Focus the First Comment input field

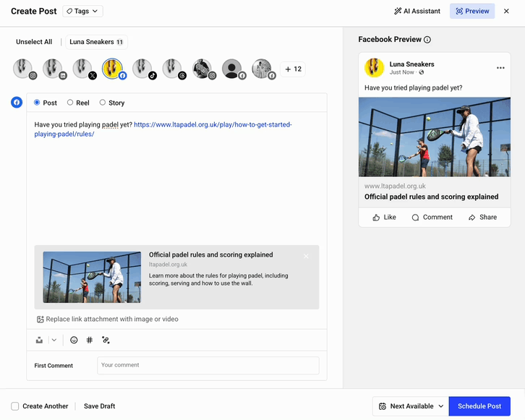(208, 366)
